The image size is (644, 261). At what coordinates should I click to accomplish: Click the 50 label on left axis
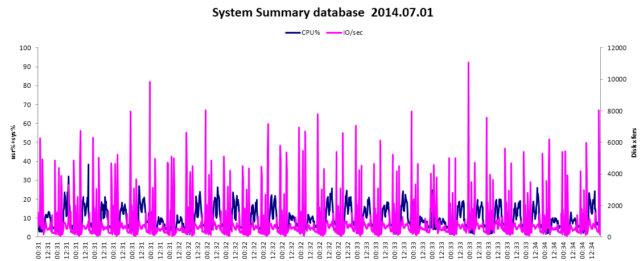coord(27,142)
